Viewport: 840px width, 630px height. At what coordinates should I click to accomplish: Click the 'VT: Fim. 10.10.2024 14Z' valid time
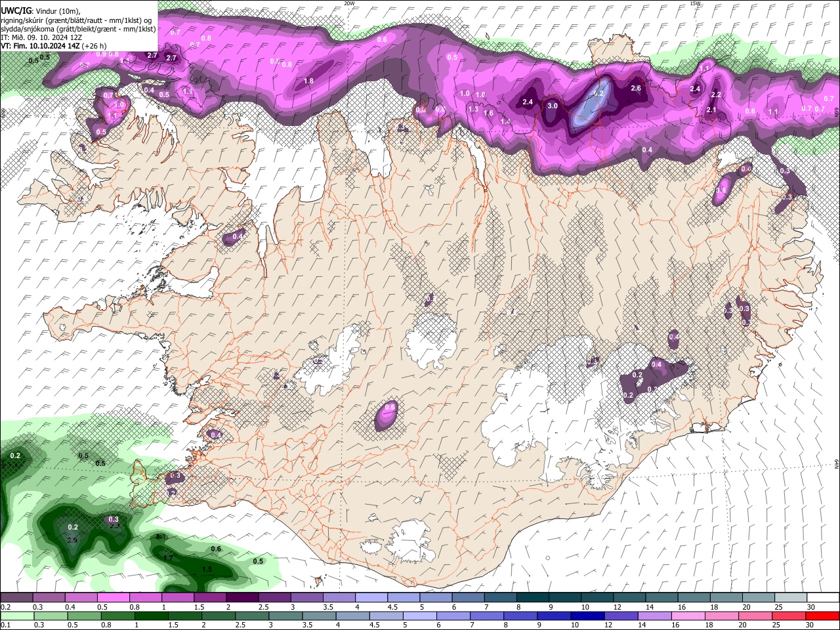point(41,46)
